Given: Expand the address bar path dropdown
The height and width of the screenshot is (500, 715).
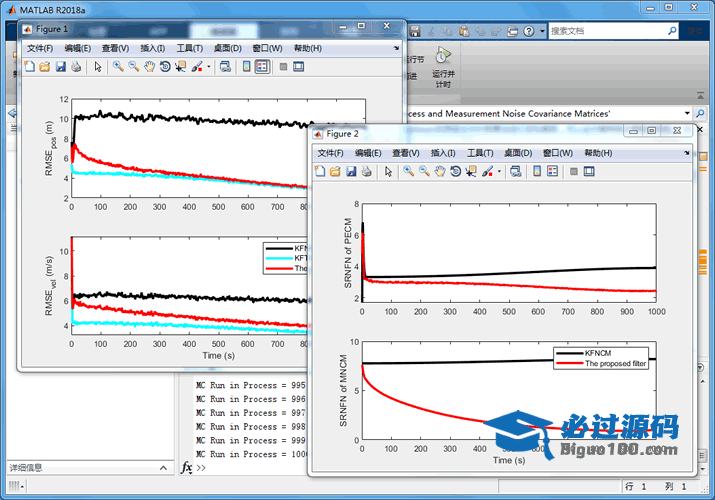Looking at the screenshot, I should coord(688,114).
